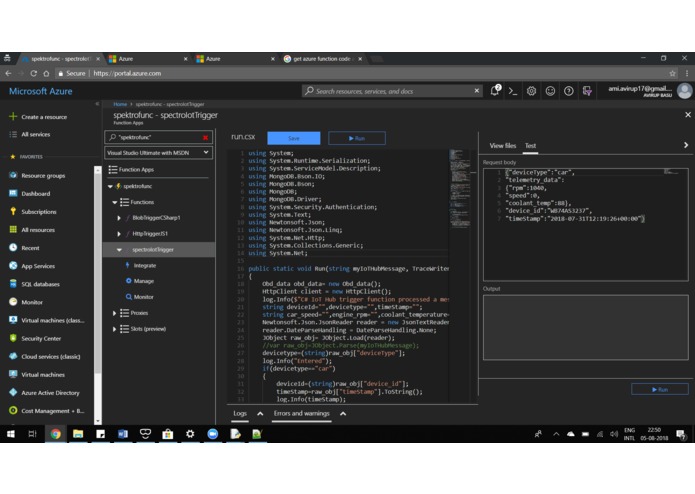Expand the Proxies node
This screenshot has height=494, width=695.
click(114, 313)
